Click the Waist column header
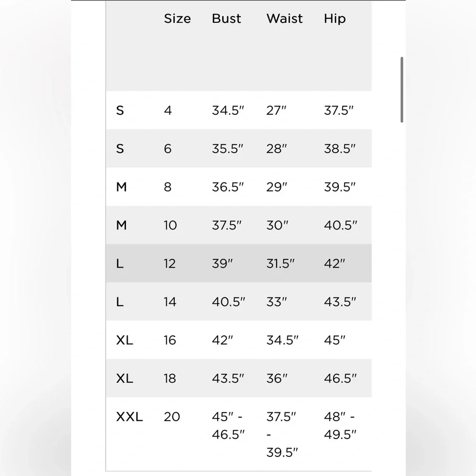476x476 pixels. click(285, 19)
